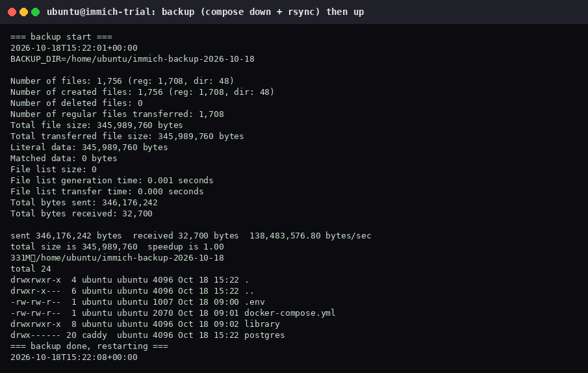Click final timestamp '2026-10-18T15:22:08+00:00'
588x373 pixels.
[x=74, y=357]
